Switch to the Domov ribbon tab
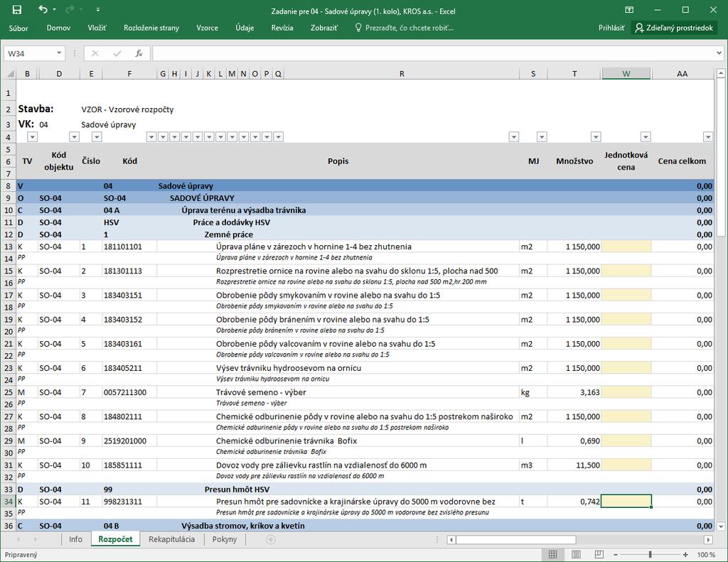The width and height of the screenshot is (728, 562). [x=58, y=28]
